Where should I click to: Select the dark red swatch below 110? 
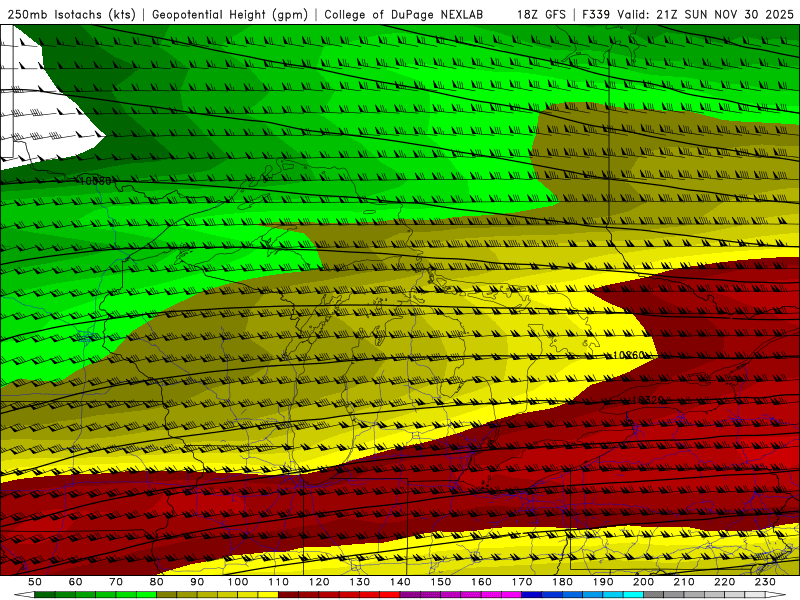click(288, 595)
